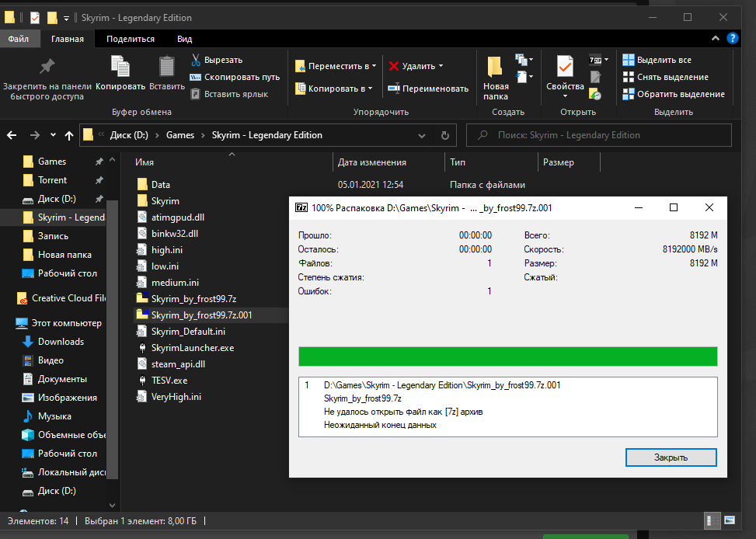Viewport: 756px width, 539px height.
Task: Click the 'Закрыть' button in 7-Zip dialog
Action: (671, 457)
